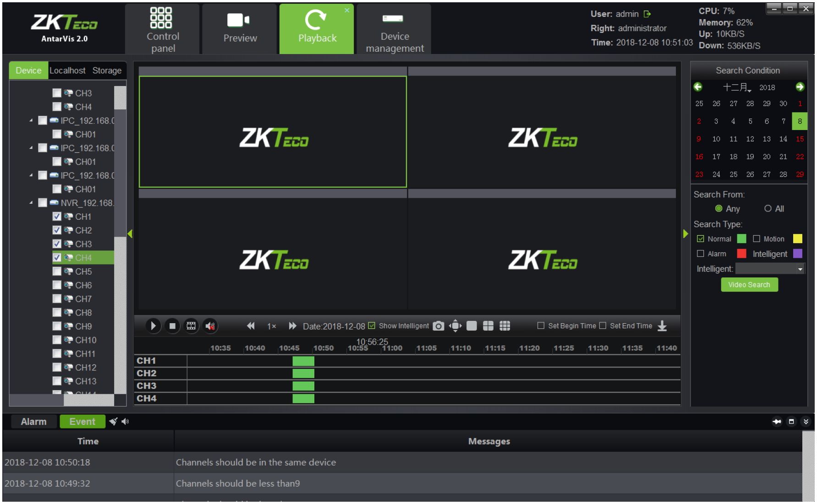Switch to the Alarm tab
The width and height of the screenshot is (817, 504).
33,422
